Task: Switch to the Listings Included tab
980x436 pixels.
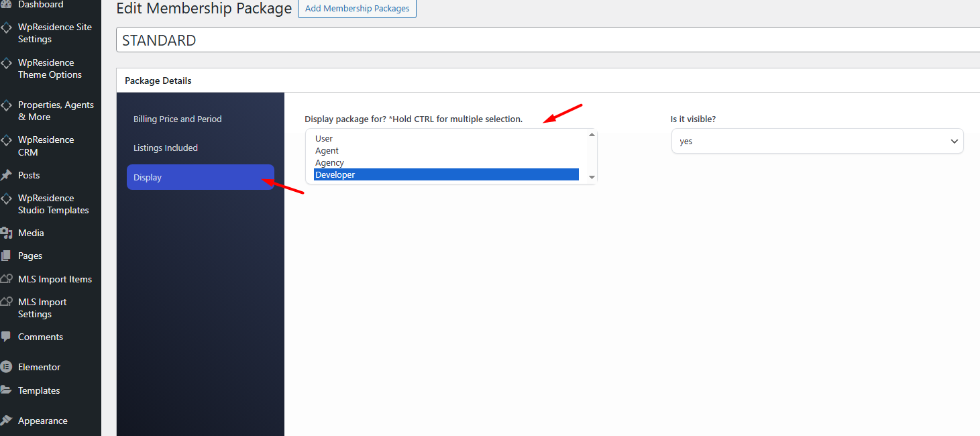Action: click(166, 148)
